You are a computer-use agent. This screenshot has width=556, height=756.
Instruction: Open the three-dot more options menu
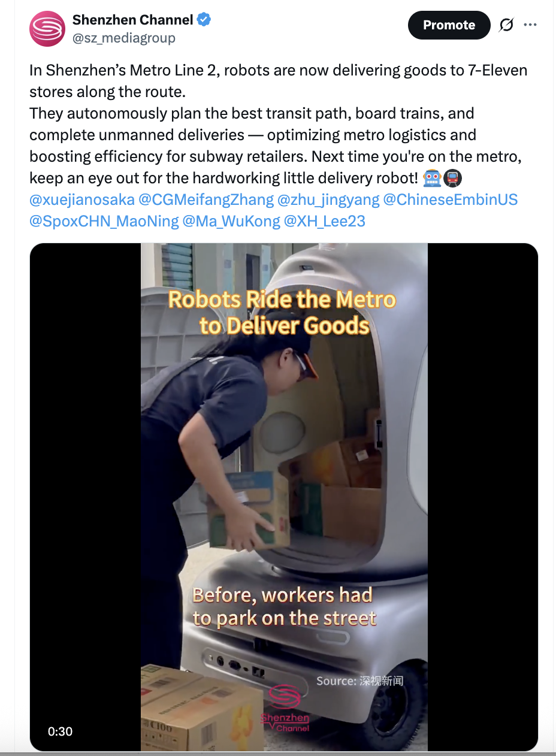(x=530, y=25)
